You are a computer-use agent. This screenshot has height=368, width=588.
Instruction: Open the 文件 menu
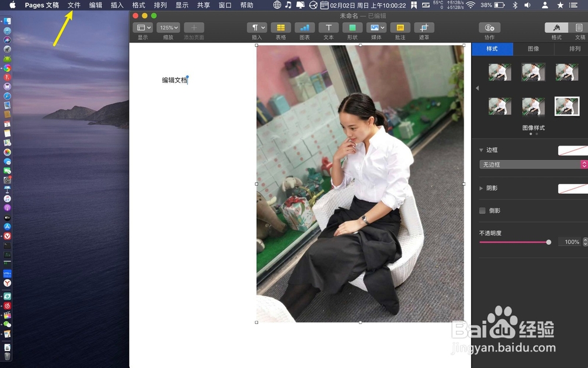(x=74, y=5)
